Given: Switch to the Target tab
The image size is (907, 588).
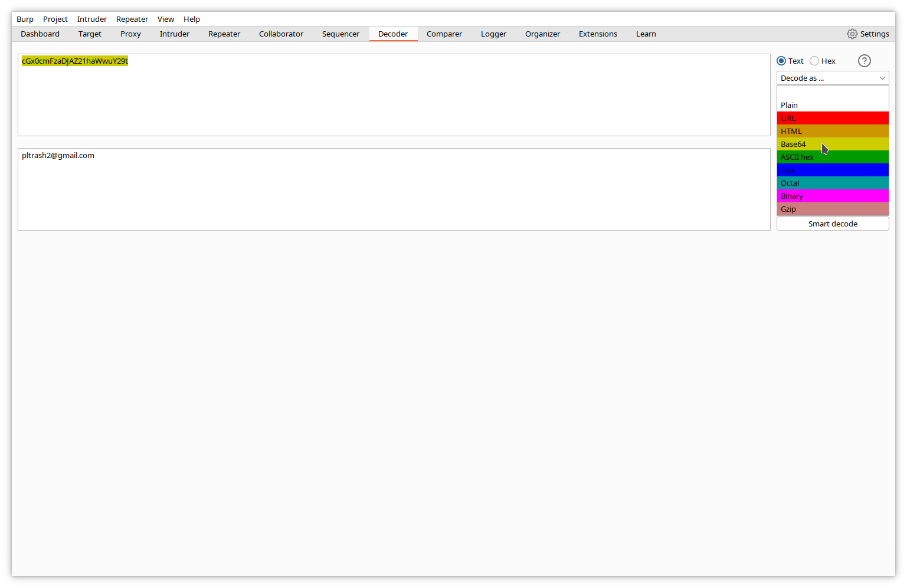Looking at the screenshot, I should click(90, 34).
